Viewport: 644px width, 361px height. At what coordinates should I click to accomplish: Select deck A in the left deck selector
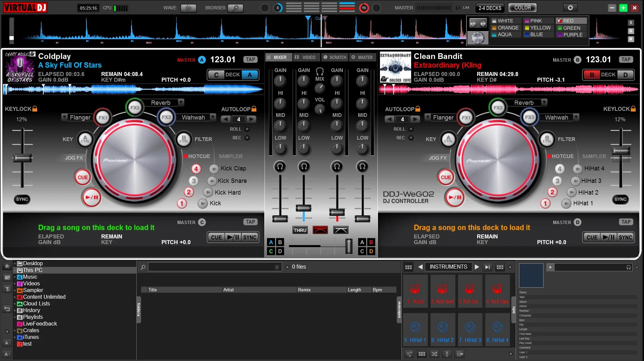click(x=250, y=75)
